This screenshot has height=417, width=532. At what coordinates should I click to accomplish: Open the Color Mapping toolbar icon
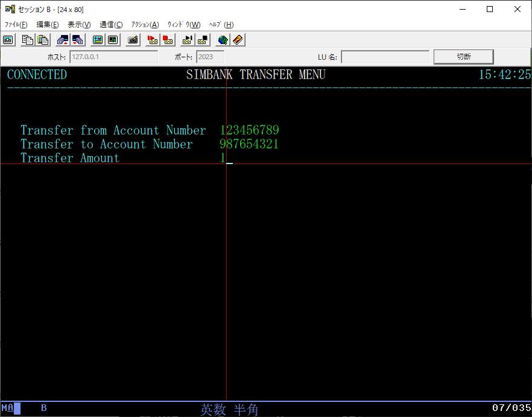(113, 40)
